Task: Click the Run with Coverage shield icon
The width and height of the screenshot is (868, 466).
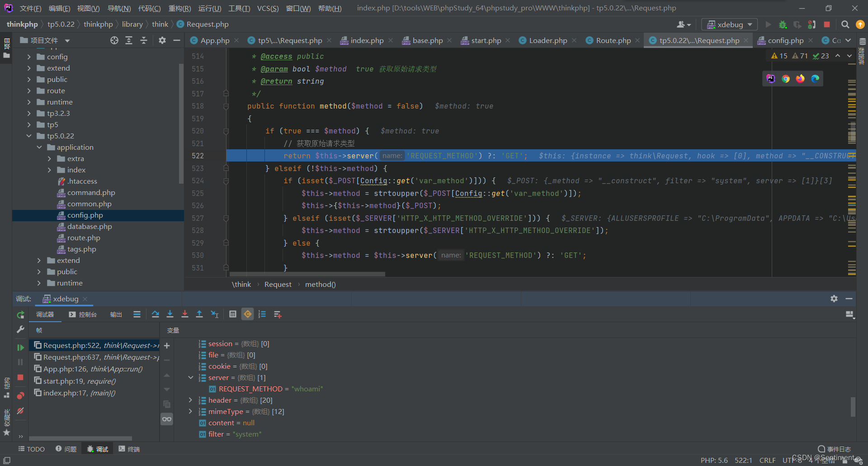Action: [797, 24]
